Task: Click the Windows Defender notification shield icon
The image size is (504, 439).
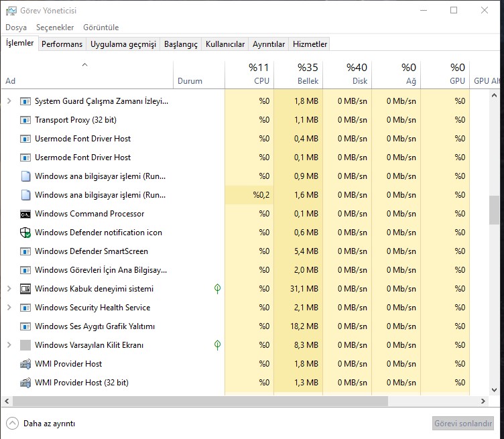Action: click(x=25, y=233)
